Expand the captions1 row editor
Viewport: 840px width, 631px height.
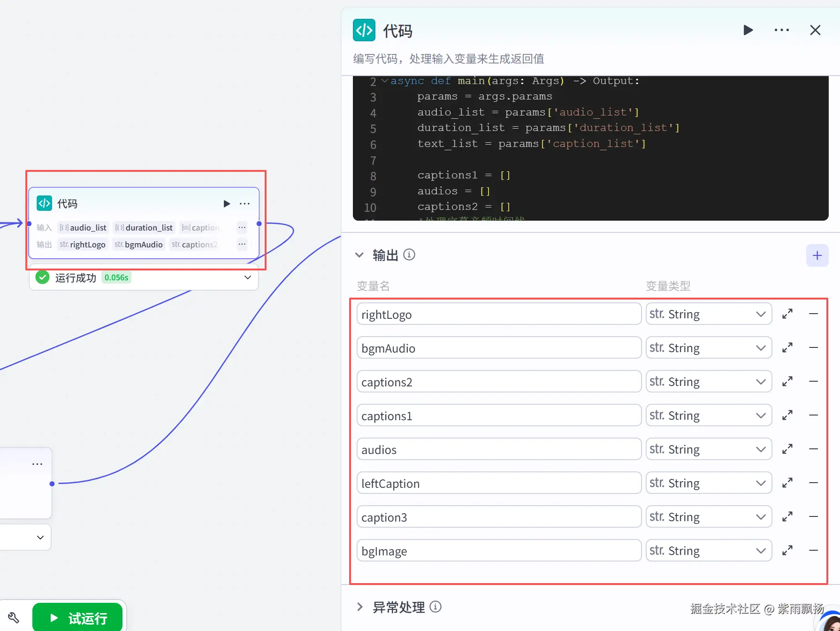pos(787,415)
